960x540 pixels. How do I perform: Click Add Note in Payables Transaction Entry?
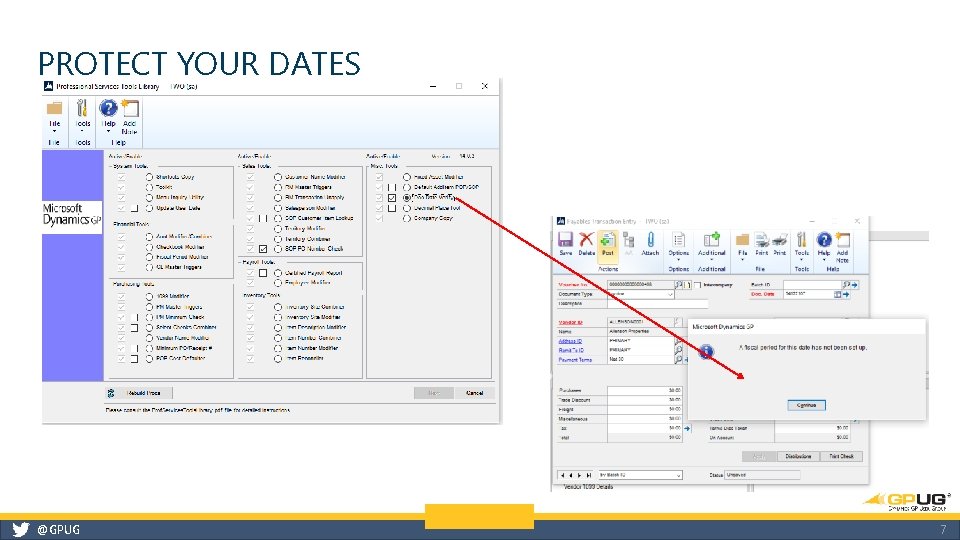843,247
